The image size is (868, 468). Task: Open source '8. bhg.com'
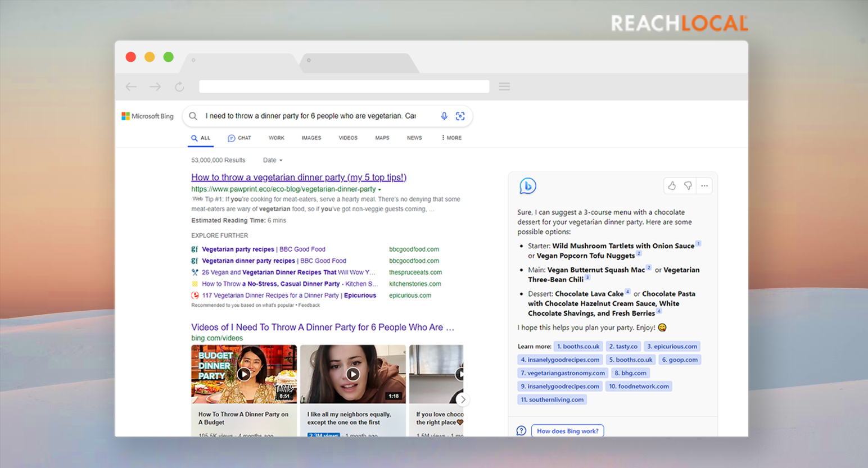[630, 373]
